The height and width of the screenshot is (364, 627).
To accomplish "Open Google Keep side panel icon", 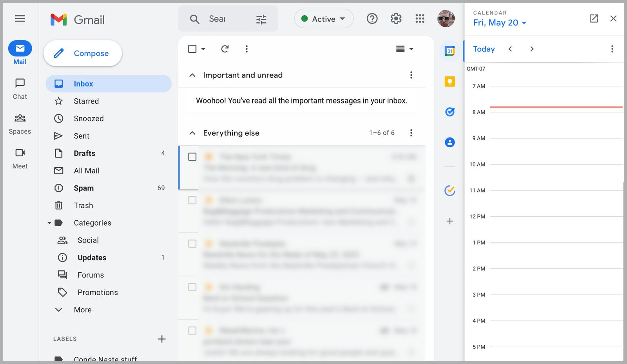I will coord(450,81).
